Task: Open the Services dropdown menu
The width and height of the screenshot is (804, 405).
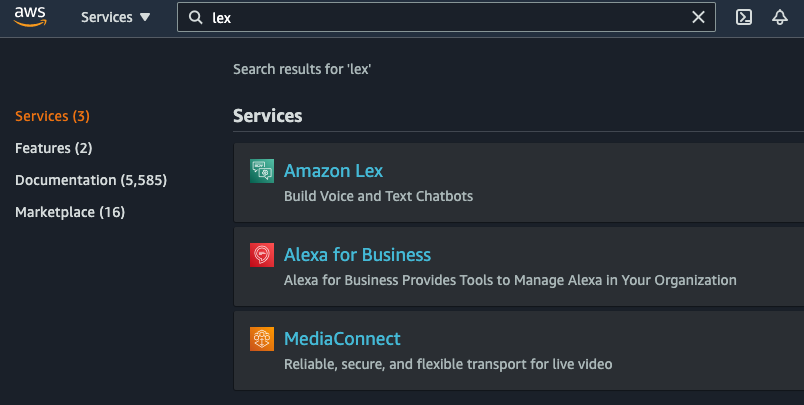Action: (x=115, y=18)
